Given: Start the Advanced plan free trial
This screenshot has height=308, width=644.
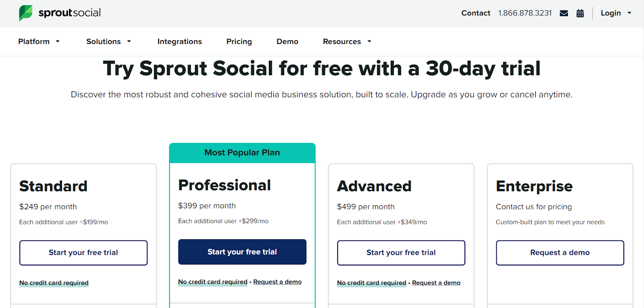Looking at the screenshot, I should click(x=401, y=253).
